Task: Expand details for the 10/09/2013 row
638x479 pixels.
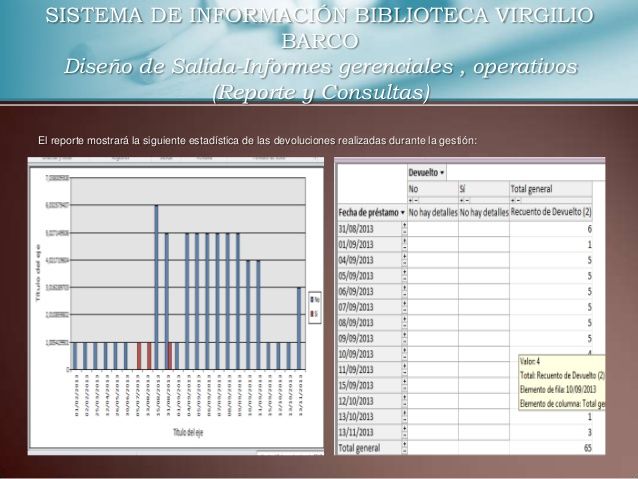Action: [404, 350]
